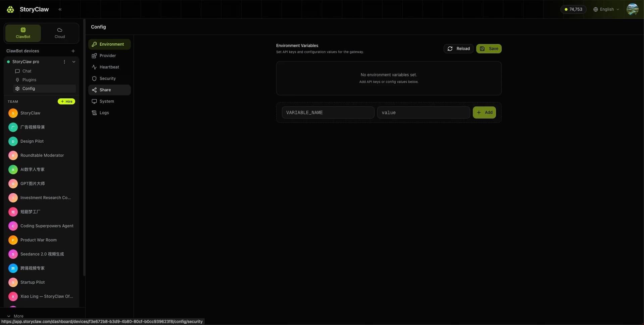The width and height of the screenshot is (644, 325).
Task: Focus the VARIABLE_NAME input field
Action: (x=328, y=112)
